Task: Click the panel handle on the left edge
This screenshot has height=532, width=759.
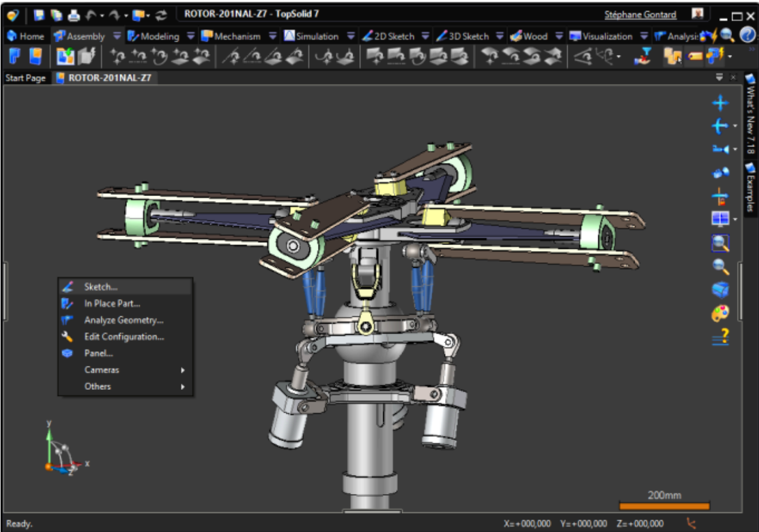Action: [x=4, y=291]
